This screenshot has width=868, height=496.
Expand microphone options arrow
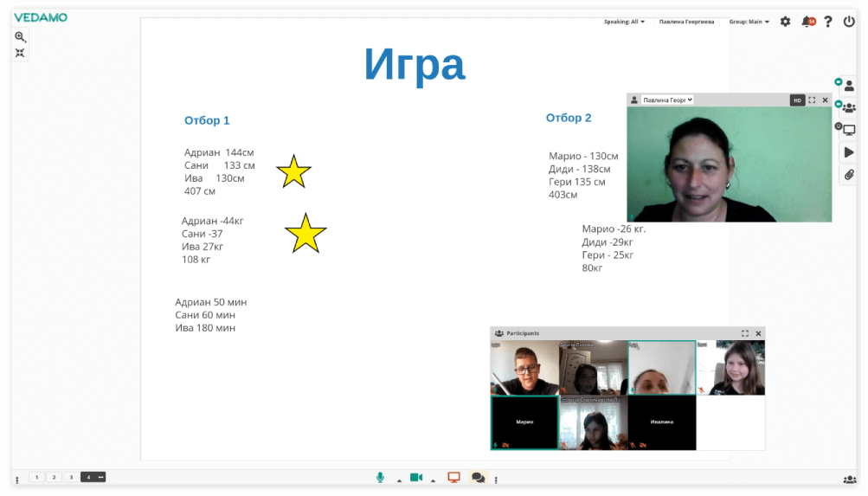[x=399, y=480]
